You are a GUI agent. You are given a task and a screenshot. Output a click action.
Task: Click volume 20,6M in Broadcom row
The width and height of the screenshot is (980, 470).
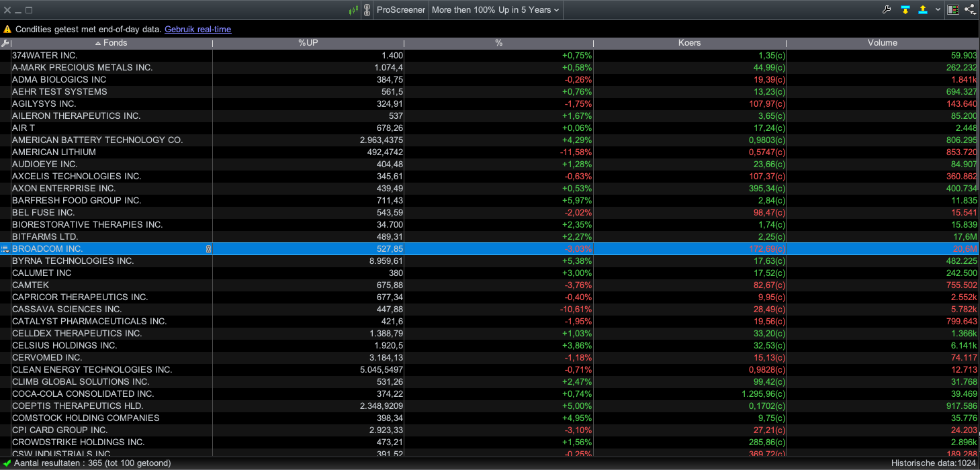tap(965, 249)
